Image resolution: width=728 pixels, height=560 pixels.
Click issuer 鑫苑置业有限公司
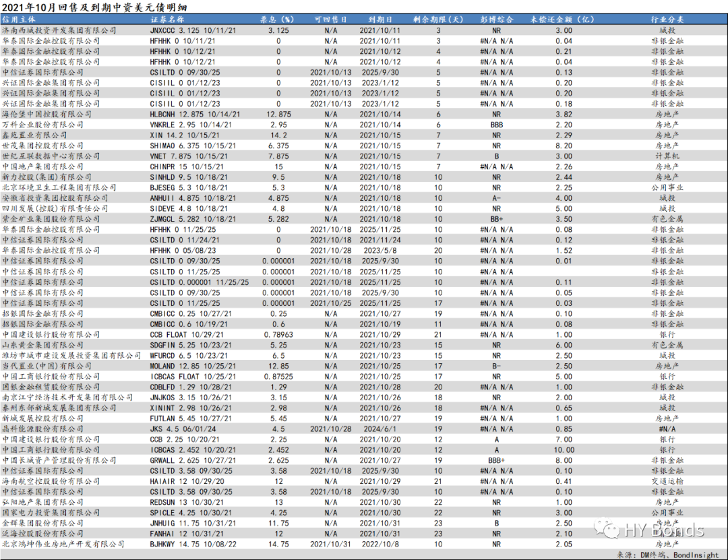coord(34,135)
